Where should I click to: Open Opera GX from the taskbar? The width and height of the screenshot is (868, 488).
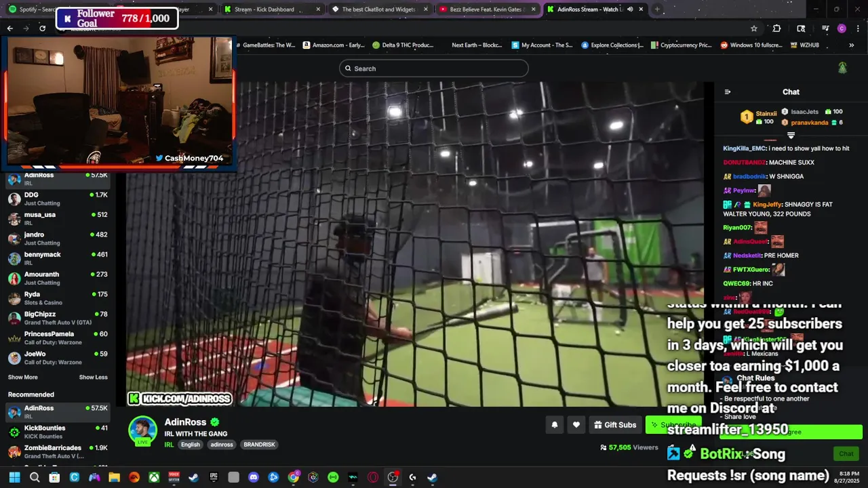pos(373,477)
